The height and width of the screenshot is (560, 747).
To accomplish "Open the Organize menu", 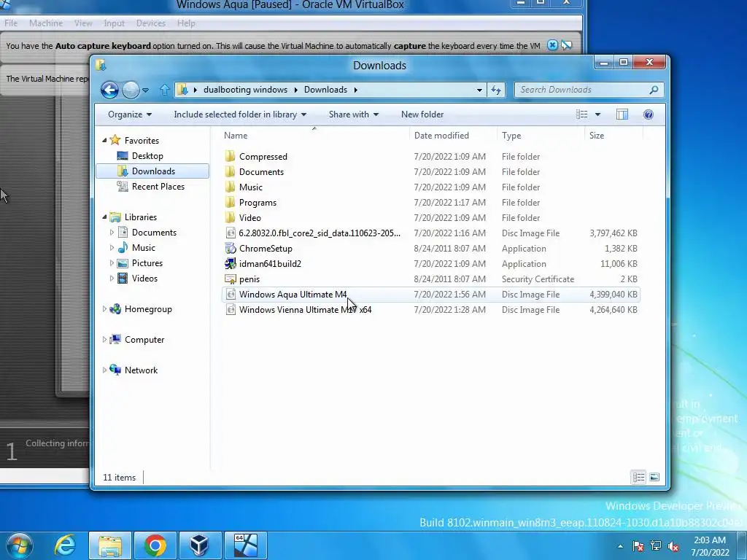I will [x=130, y=114].
